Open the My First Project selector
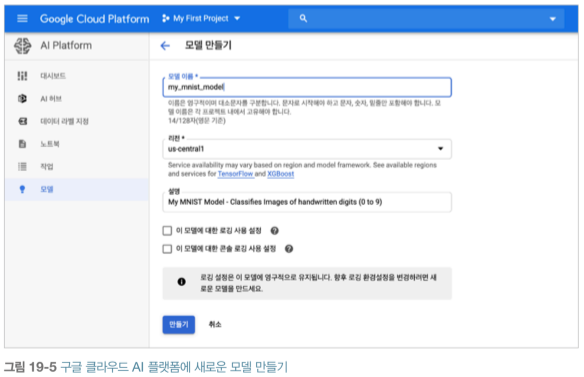The width and height of the screenshot is (584, 377). 201,18
